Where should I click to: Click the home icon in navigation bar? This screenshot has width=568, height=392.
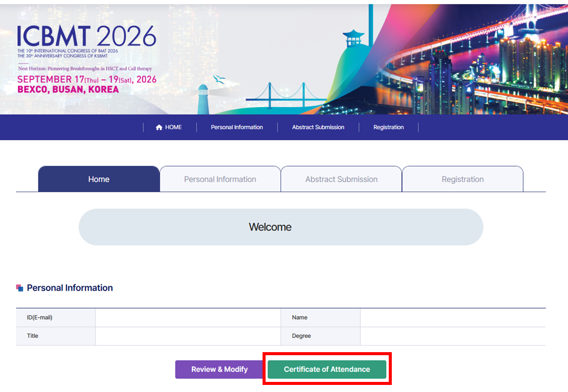pyautogui.click(x=159, y=128)
